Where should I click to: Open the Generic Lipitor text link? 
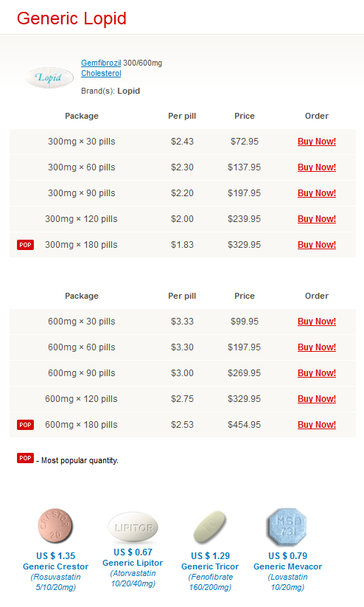[133, 563]
